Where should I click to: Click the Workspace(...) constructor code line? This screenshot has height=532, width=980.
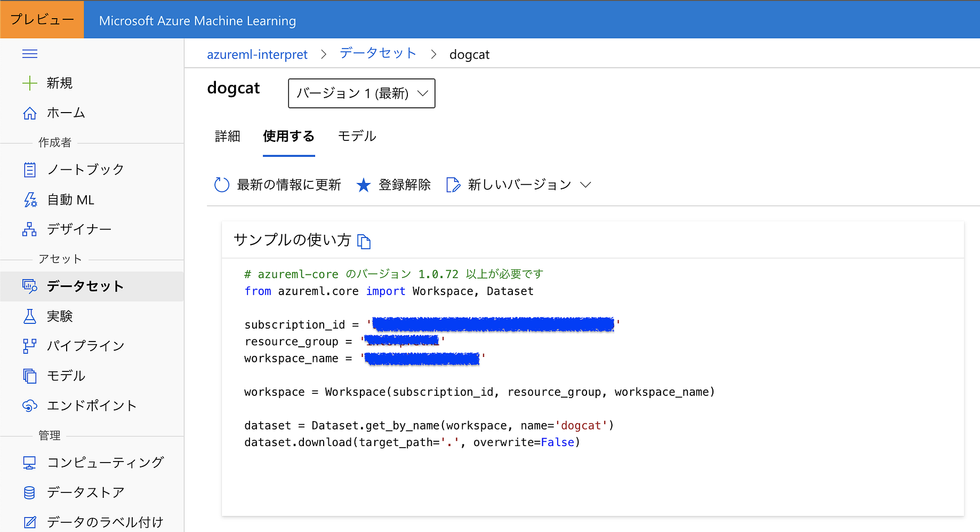tap(479, 392)
